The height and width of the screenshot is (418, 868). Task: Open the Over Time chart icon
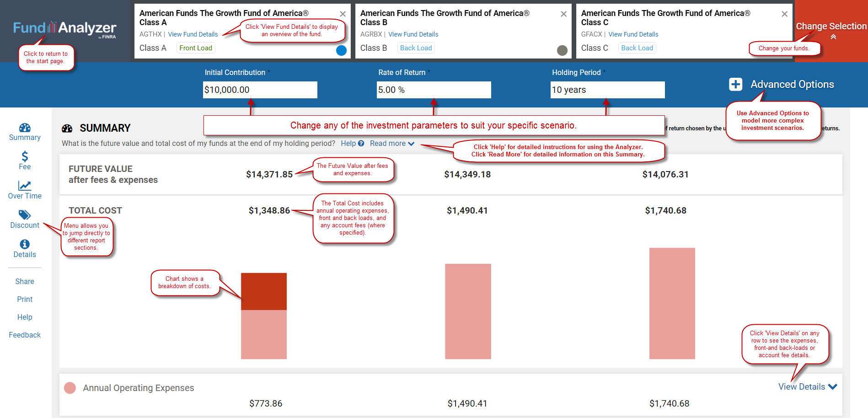pyautogui.click(x=25, y=186)
